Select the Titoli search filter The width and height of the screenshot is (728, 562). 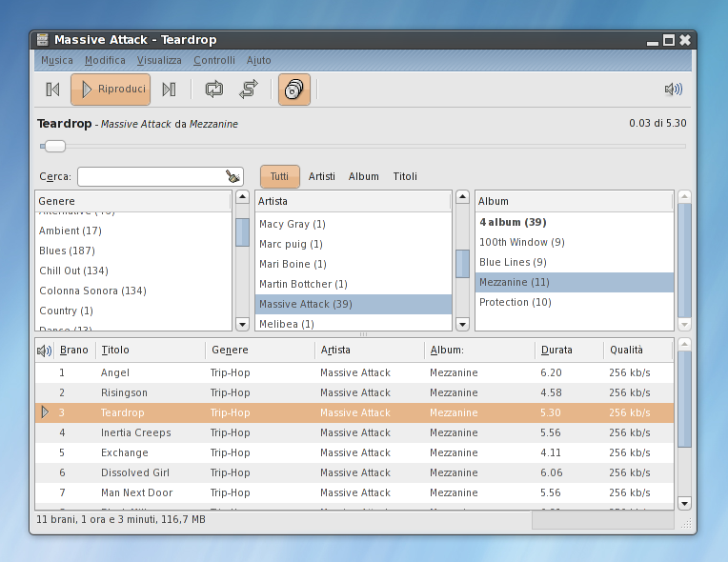pyautogui.click(x=405, y=176)
